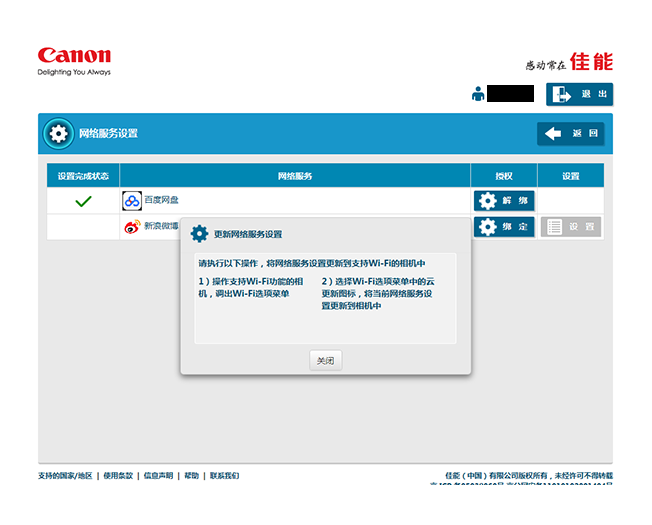Click the 设置完成状态 column header
This screenshot has height=525, width=652.
83,176
